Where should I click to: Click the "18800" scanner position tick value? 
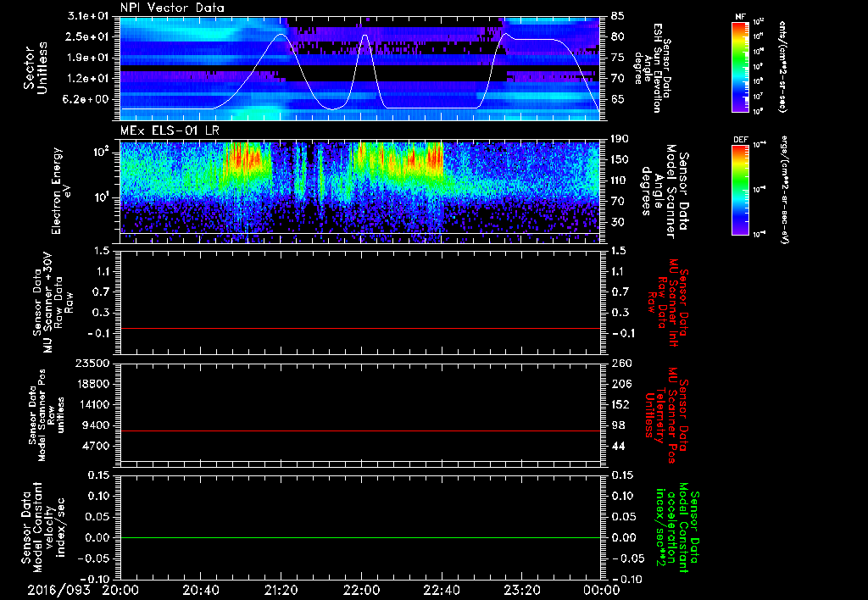92,384
